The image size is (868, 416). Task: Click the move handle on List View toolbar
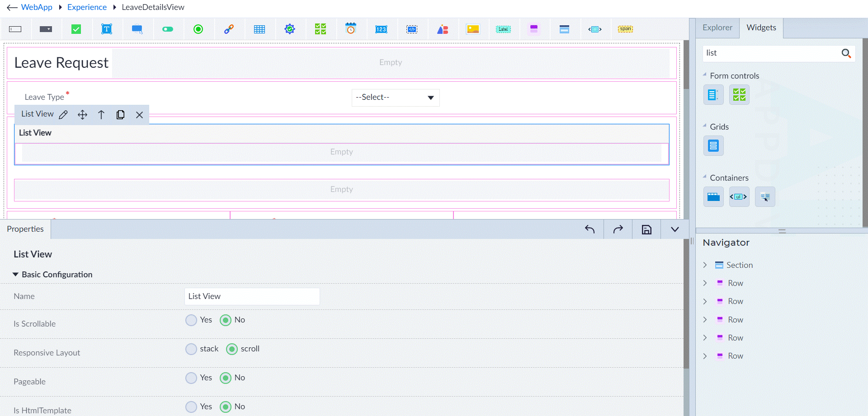coord(82,115)
